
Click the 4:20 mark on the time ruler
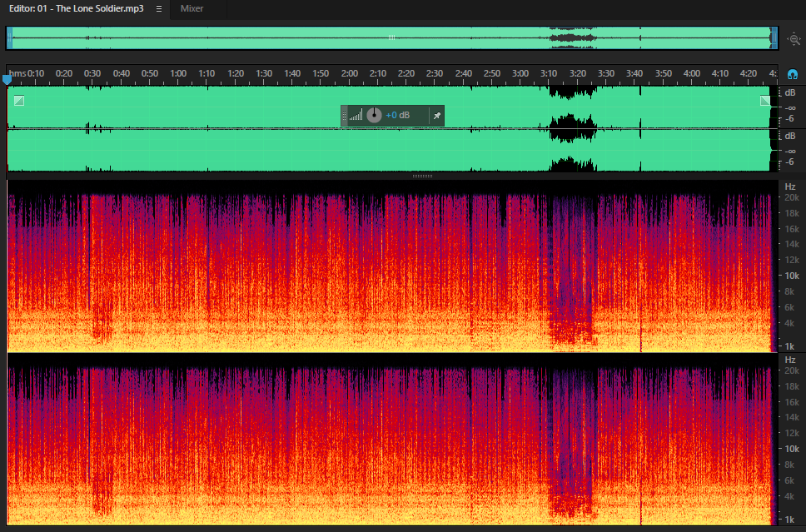coord(749,73)
